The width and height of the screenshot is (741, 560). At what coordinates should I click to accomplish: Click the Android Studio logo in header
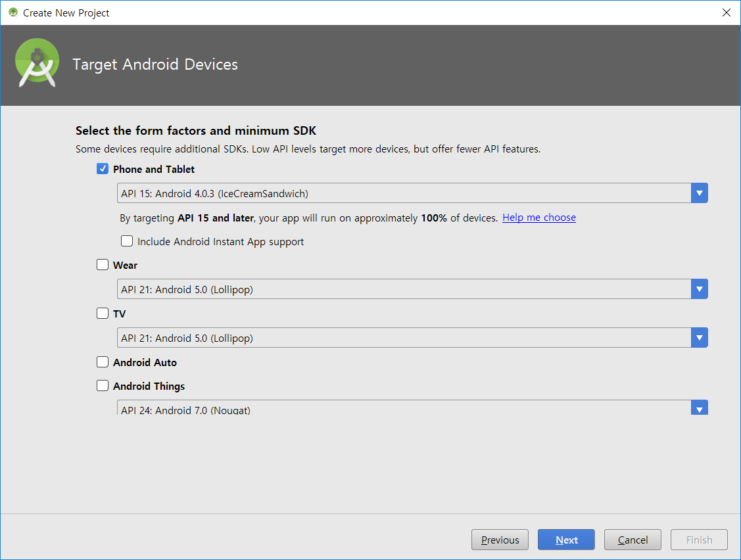tap(37, 63)
